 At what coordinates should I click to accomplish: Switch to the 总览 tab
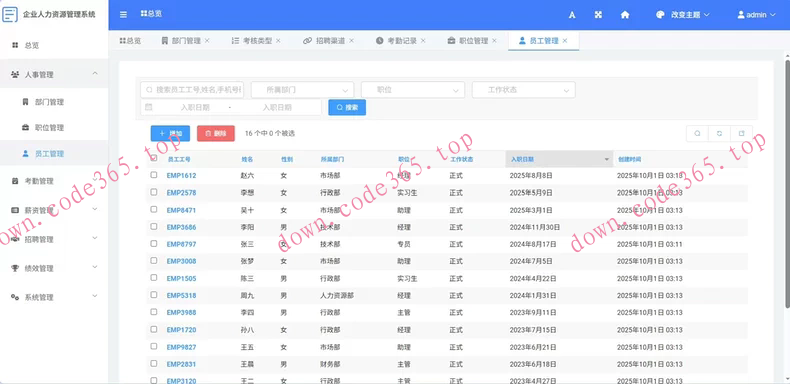(130, 41)
